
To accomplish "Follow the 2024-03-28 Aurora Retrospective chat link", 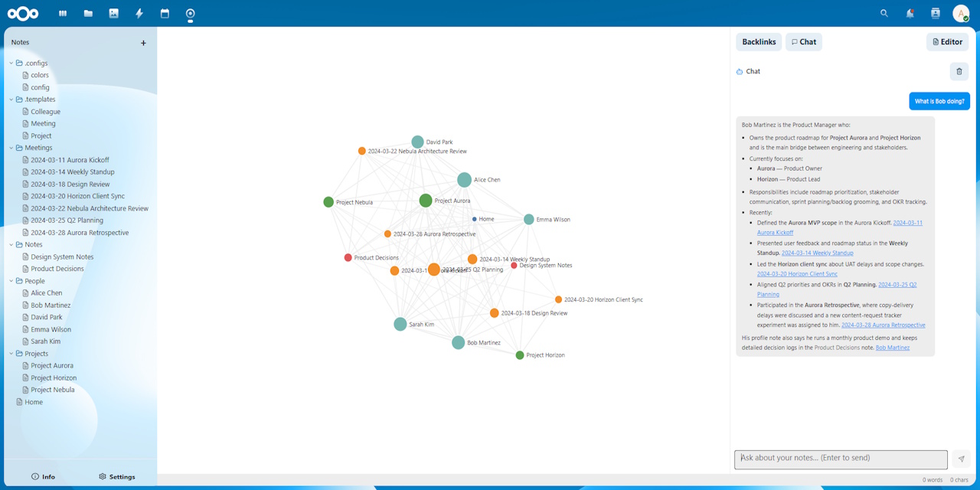I will tap(883, 325).
